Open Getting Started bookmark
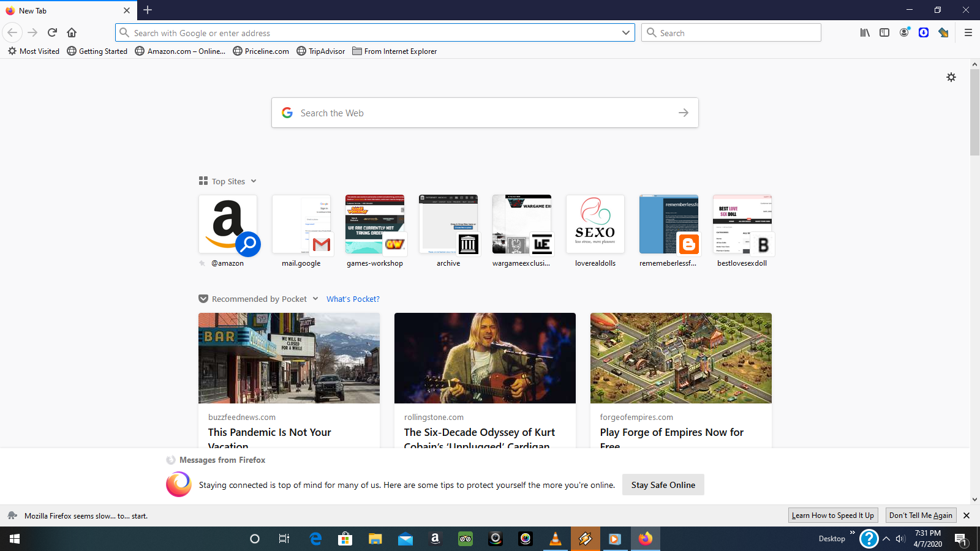Viewport: 980px width, 551px height. pyautogui.click(x=97, y=51)
